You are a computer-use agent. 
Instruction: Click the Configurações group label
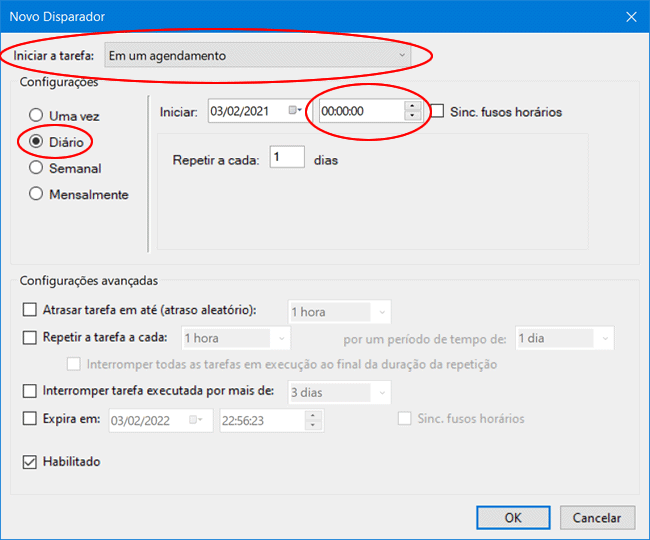point(59,82)
